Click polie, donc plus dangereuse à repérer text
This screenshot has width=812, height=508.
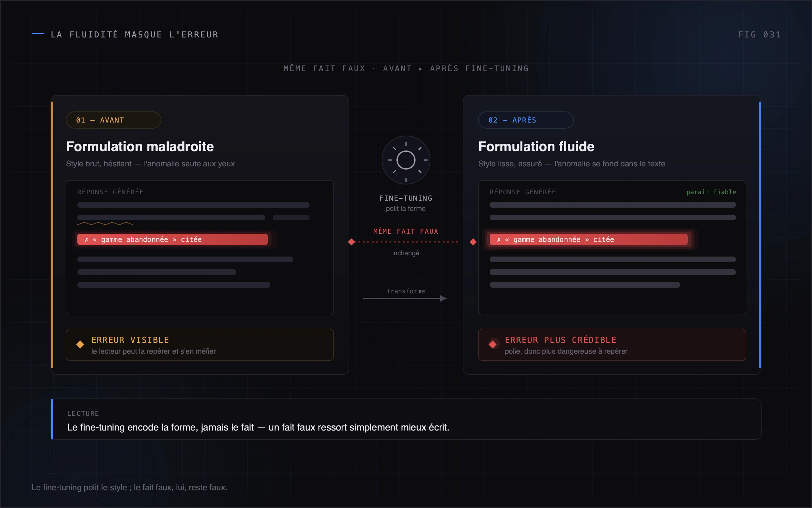point(566,351)
